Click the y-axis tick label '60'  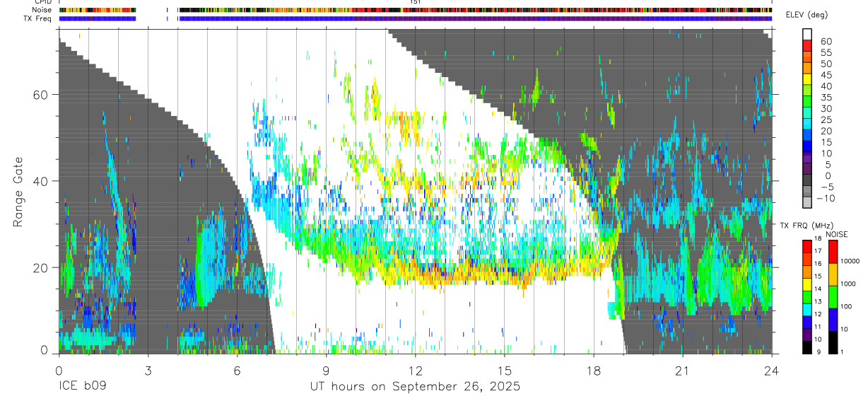tap(41, 94)
